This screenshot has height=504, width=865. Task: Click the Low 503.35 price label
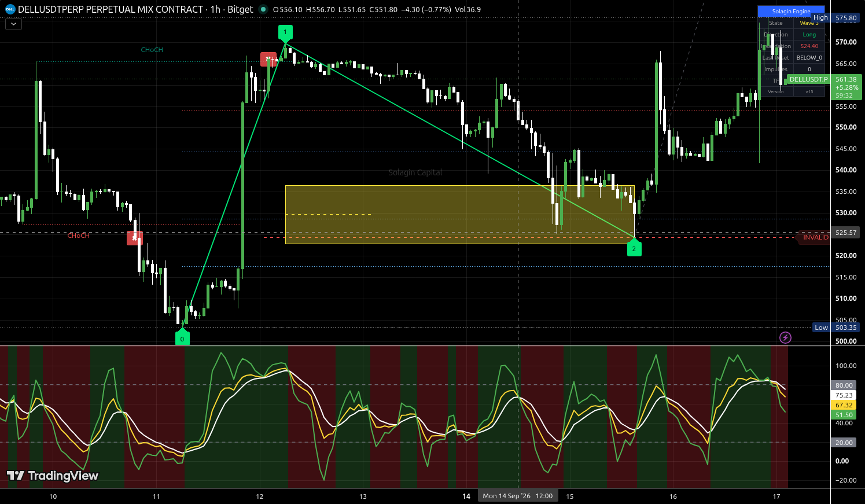837,328
